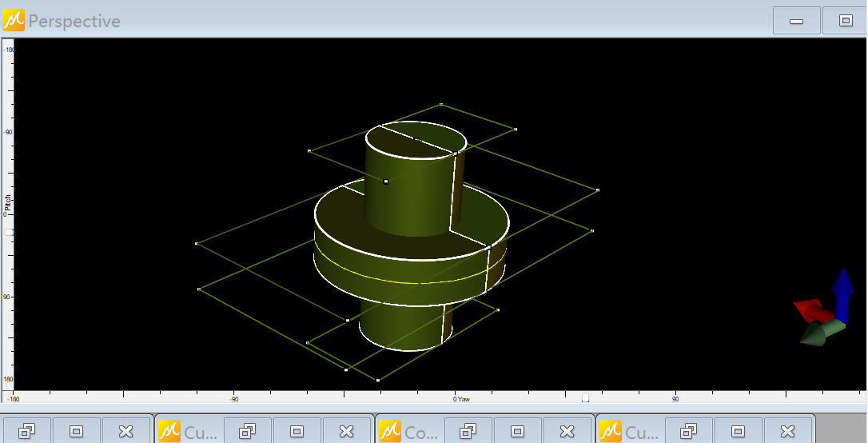
Task: Restore the minimized "Co..." window
Action: (468, 432)
